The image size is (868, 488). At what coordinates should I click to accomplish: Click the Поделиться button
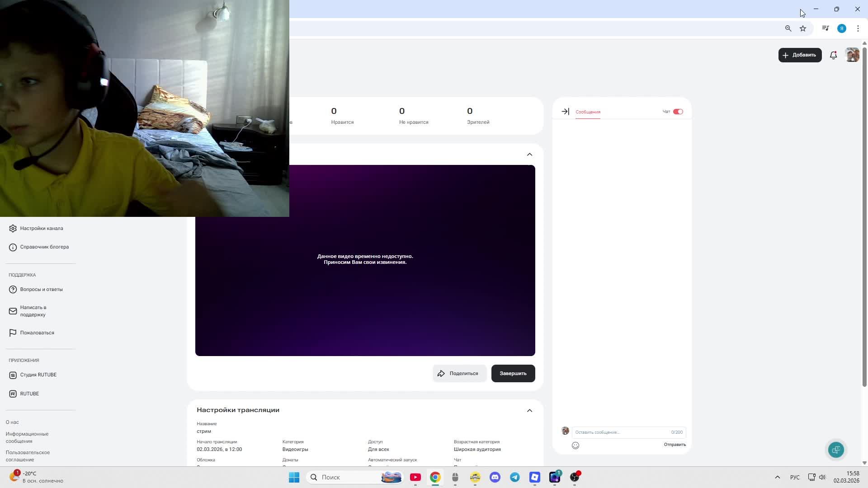point(459,373)
